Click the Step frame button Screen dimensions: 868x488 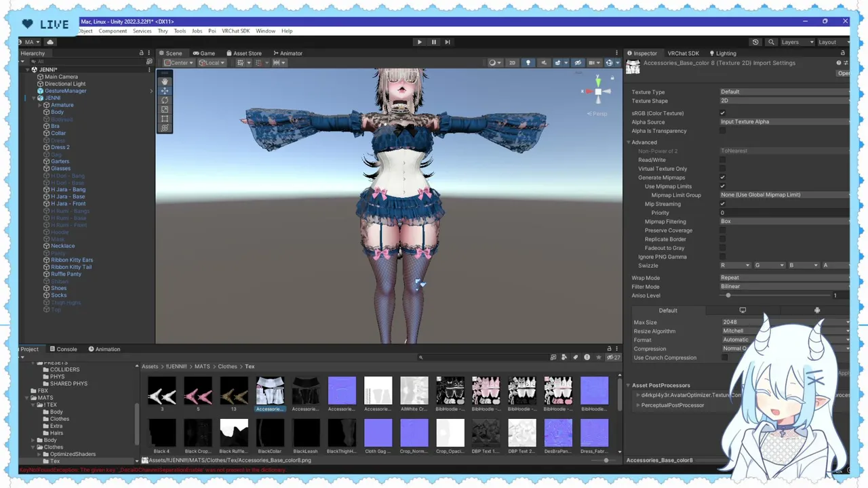coord(448,42)
